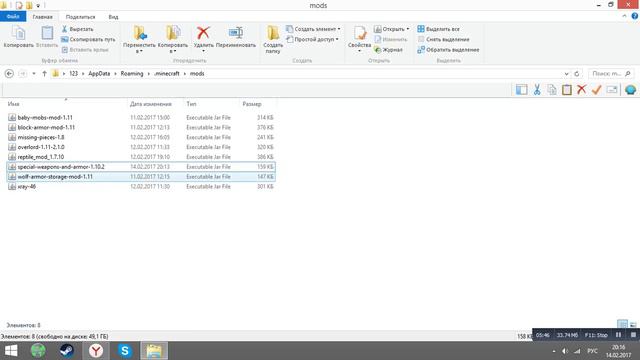Sort by Размер column header
This screenshot has height=360, width=640.
pyautogui.click(x=252, y=104)
